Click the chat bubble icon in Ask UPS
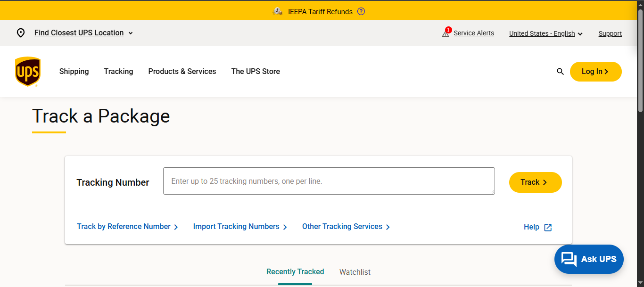The height and width of the screenshot is (287, 644). click(x=569, y=259)
